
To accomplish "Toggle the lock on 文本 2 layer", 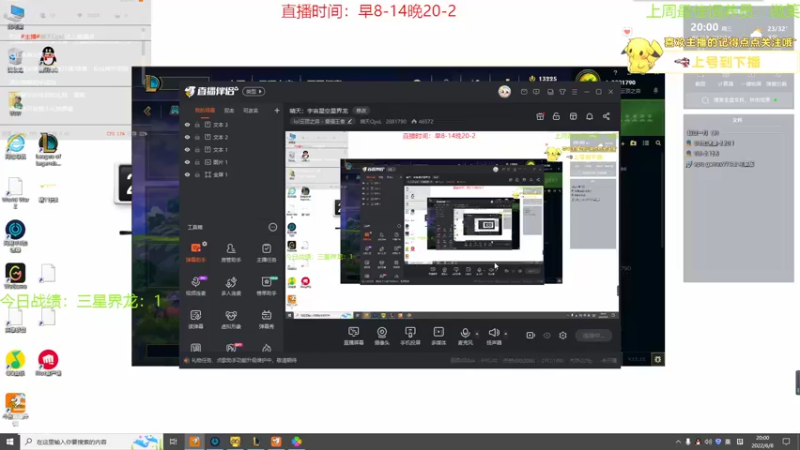I will tap(197, 137).
